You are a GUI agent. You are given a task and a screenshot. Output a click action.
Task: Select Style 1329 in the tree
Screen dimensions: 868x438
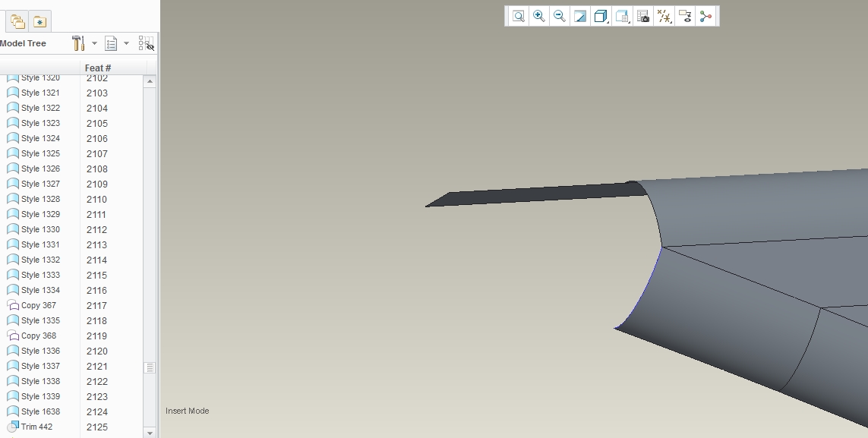40,214
